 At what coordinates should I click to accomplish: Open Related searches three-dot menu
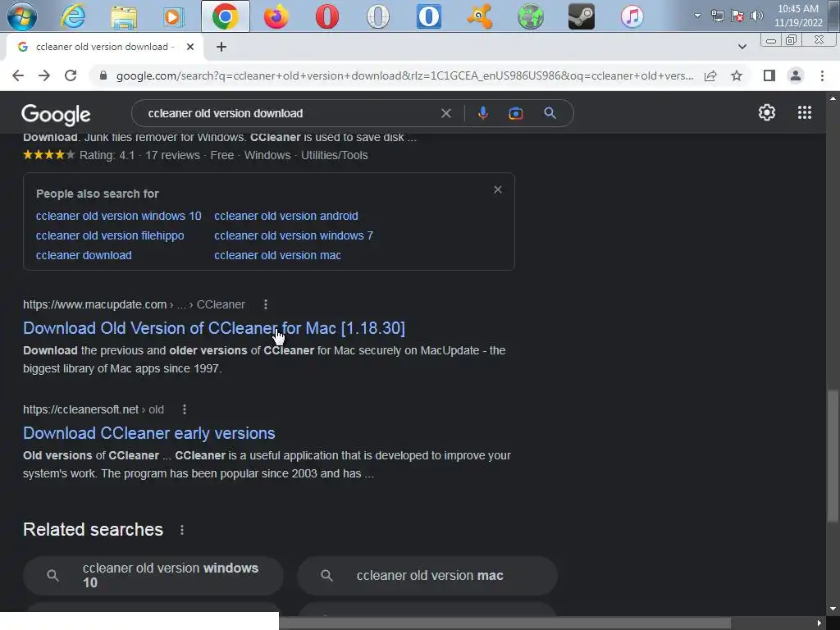coord(182,530)
